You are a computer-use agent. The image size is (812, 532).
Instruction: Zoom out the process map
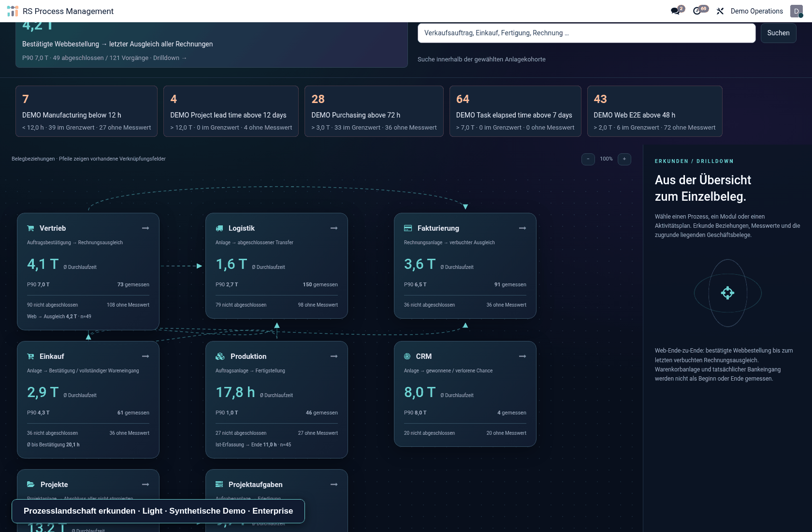point(588,159)
